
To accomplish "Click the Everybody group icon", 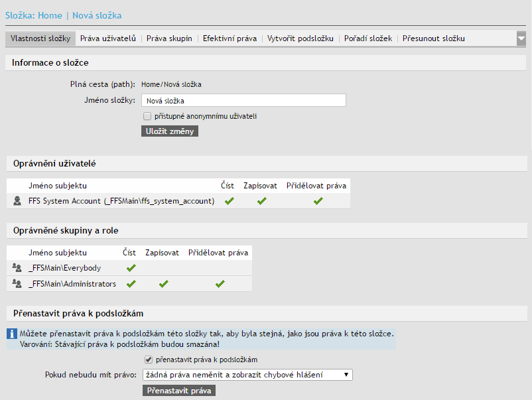I will coord(17,268).
